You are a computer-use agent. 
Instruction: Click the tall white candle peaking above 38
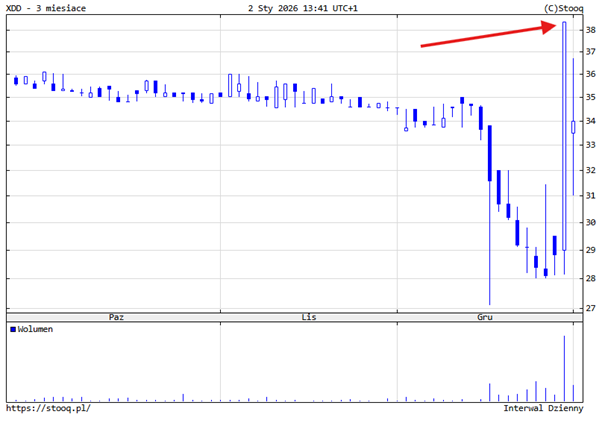pos(564,135)
